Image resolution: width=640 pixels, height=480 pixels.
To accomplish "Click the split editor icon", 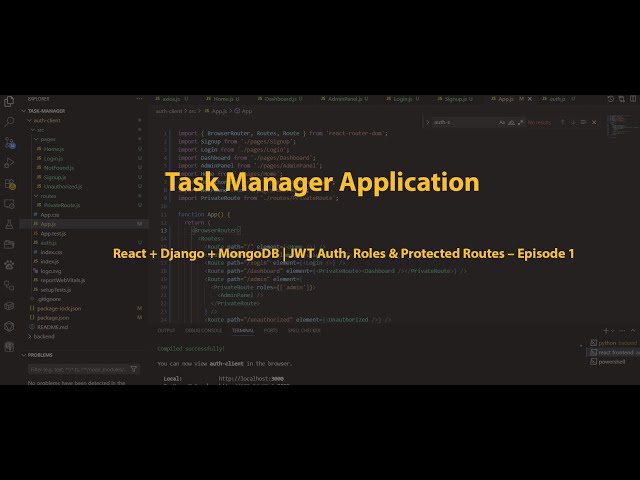I will (633, 99).
